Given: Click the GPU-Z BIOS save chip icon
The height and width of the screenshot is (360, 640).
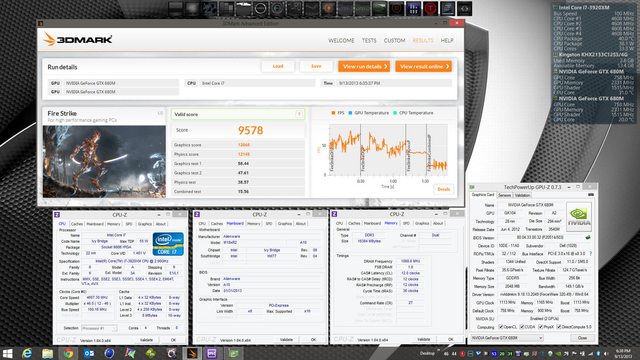Looking at the screenshot, I should pos(588,237).
